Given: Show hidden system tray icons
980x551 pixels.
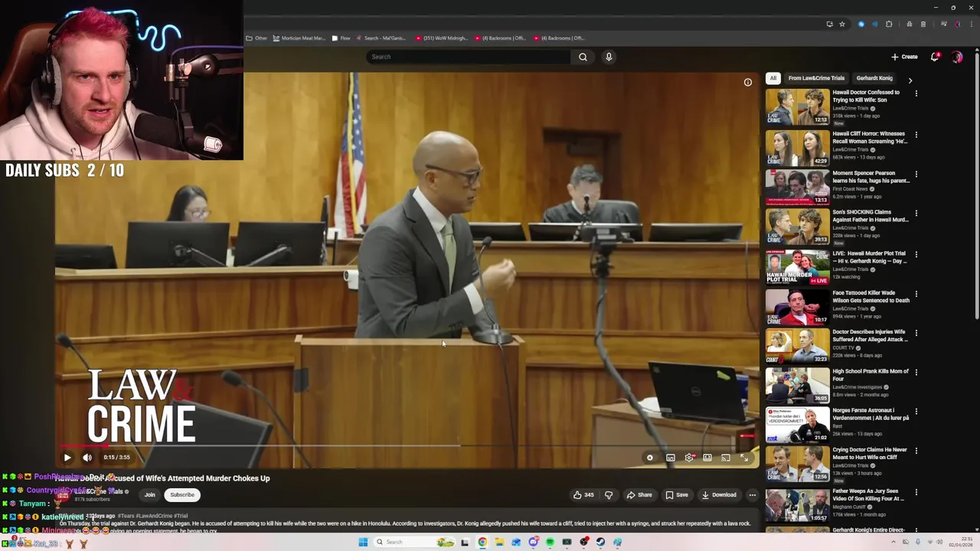Looking at the screenshot, I should (893, 542).
